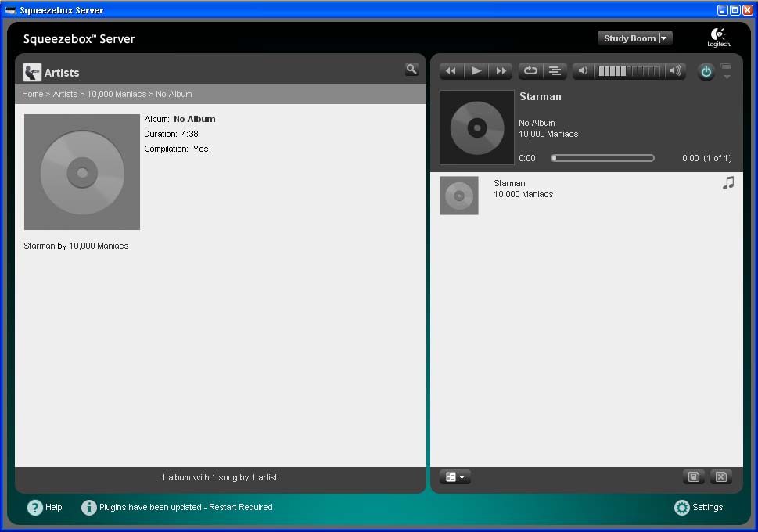The image size is (758, 532).
Task: Click the Help link
Action: tap(45, 508)
